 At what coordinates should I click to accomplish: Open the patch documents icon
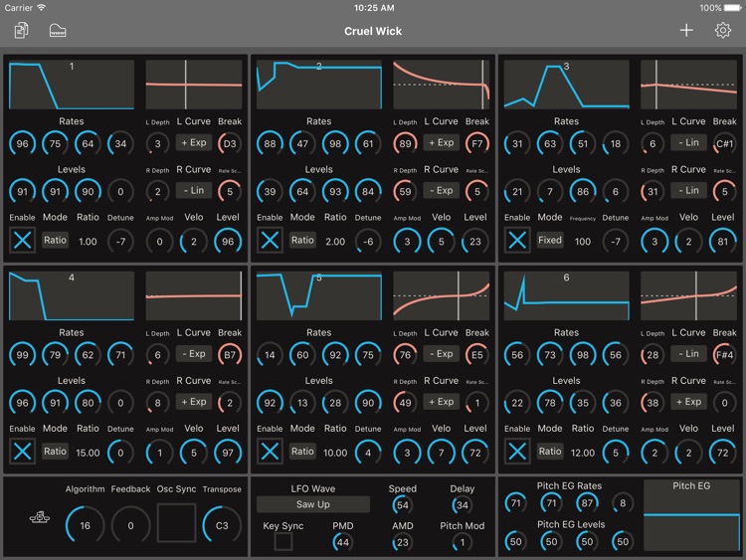point(21,31)
